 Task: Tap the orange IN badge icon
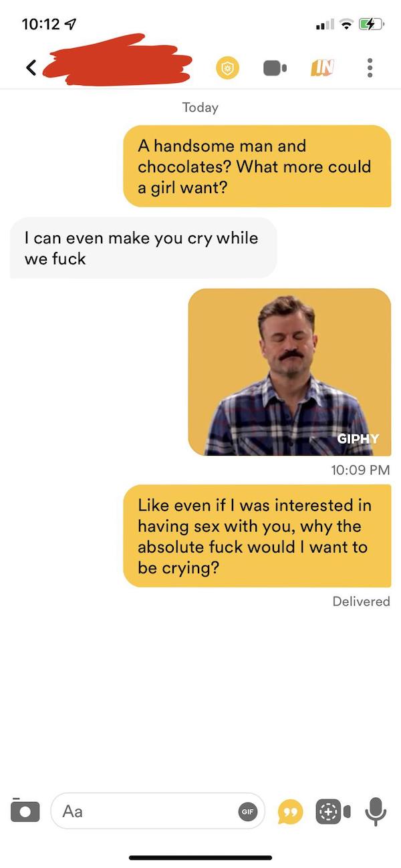(321, 67)
